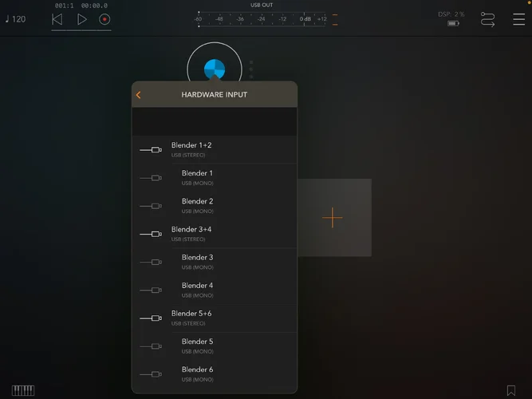
Task: Choose the Blender 4 mono input
Action: 215,290
